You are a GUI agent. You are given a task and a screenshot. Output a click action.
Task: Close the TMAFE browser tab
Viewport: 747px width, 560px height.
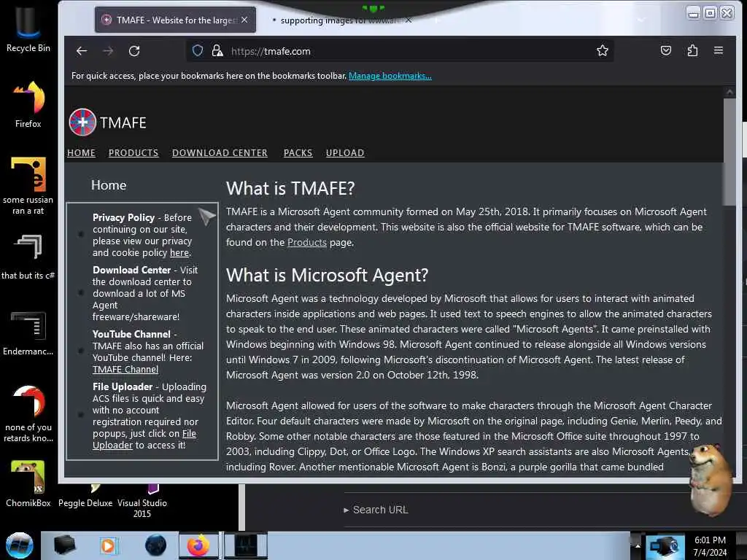pyautogui.click(x=244, y=20)
